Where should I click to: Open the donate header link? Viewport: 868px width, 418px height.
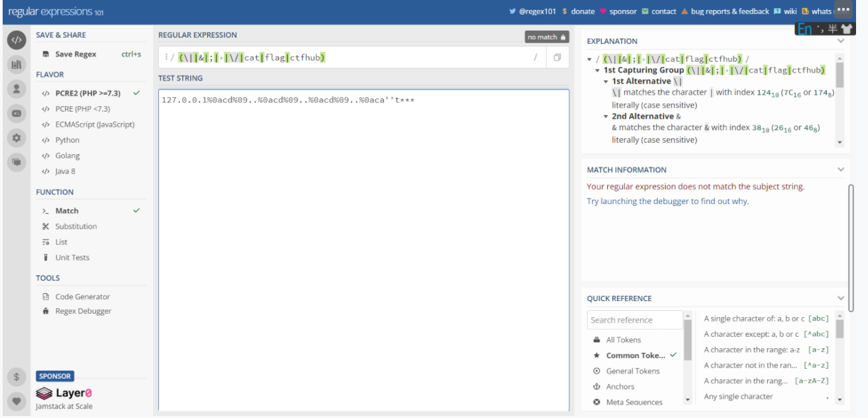coord(578,11)
